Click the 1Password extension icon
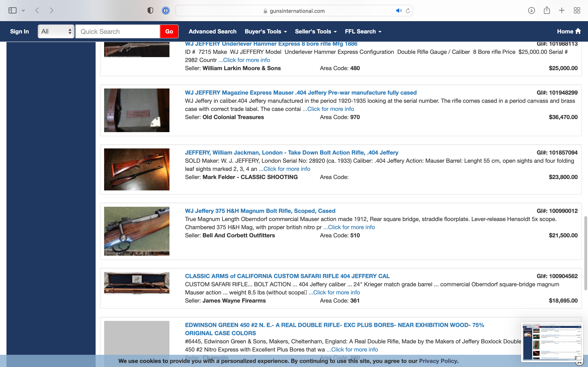The height and width of the screenshot is (367, 588). [x=166, y=10]
